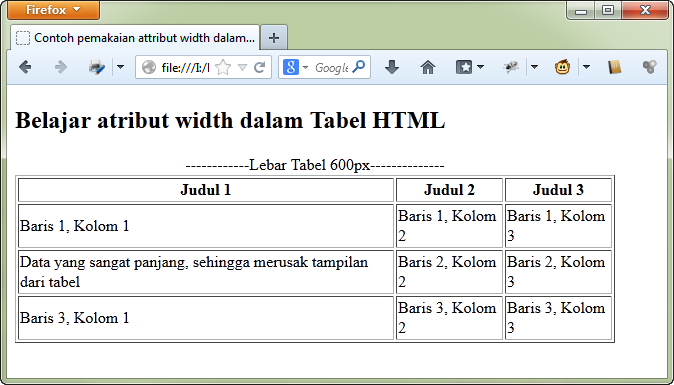Open the orange Firefox menu button

click(x=53, y=9)
